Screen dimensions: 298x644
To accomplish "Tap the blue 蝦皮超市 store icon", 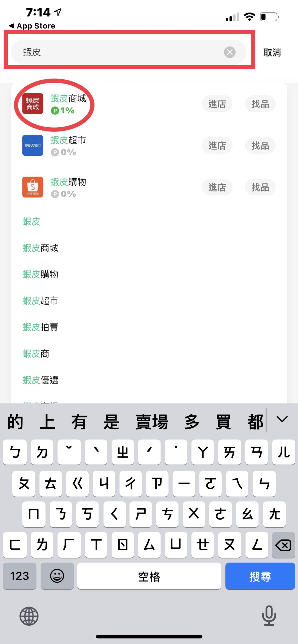I will coord(33,145).
